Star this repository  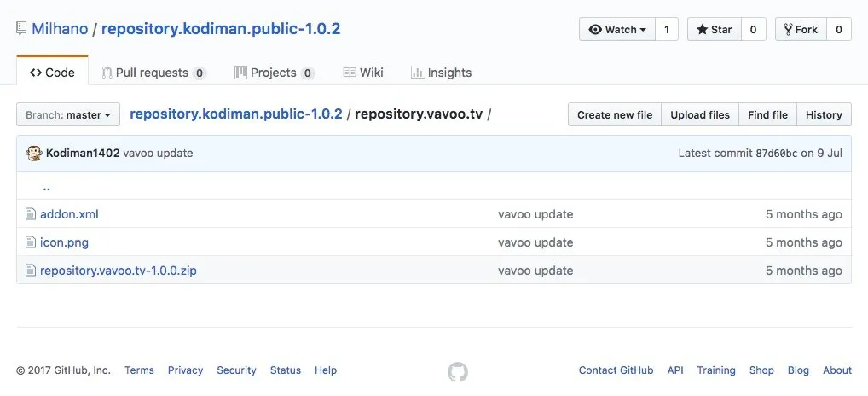(715, 29)
